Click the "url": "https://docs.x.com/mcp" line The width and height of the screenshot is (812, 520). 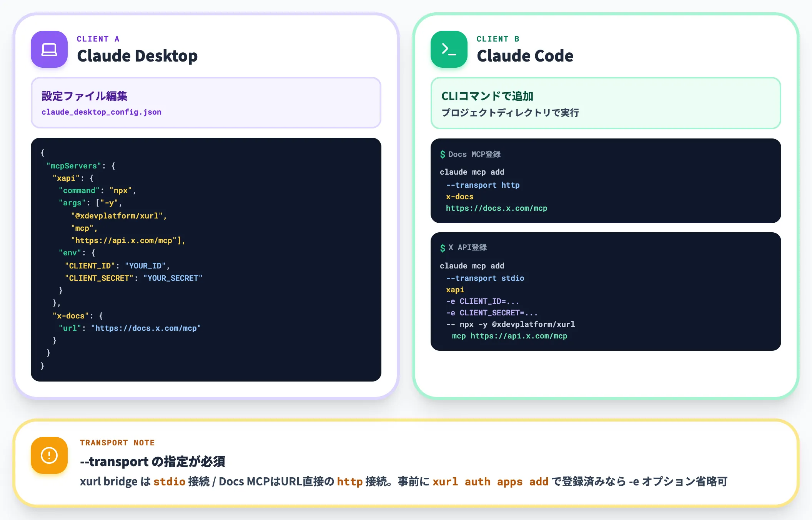pyautogui.click(x=130, y=328)
